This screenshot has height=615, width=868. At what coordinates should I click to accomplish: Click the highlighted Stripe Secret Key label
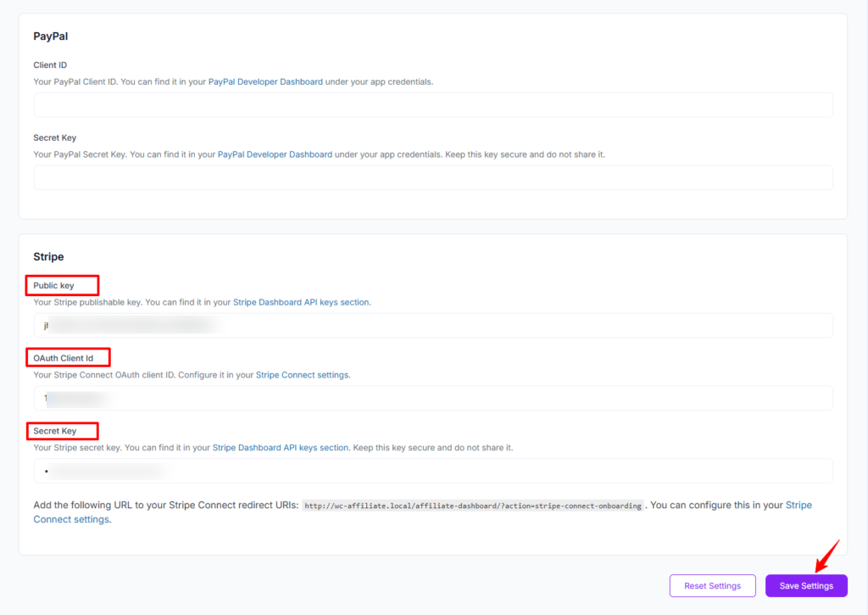(55, 431)
